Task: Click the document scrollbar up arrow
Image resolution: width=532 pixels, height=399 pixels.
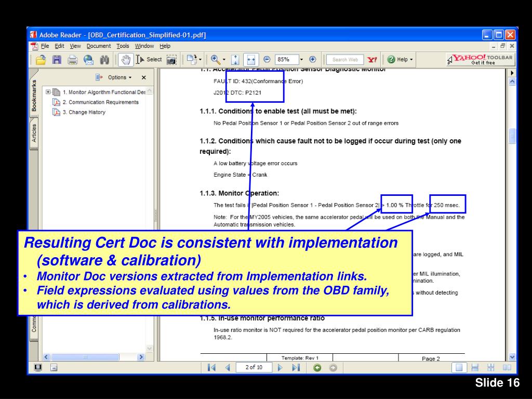Action: point(512,82)
